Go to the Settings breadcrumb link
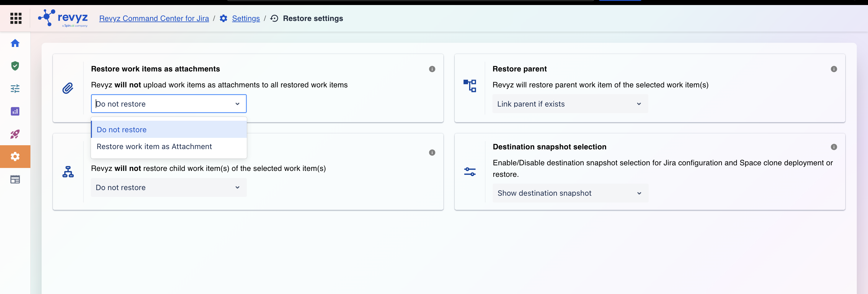The height and width of the screenshot is (294, 868). (x=246, y=19)
